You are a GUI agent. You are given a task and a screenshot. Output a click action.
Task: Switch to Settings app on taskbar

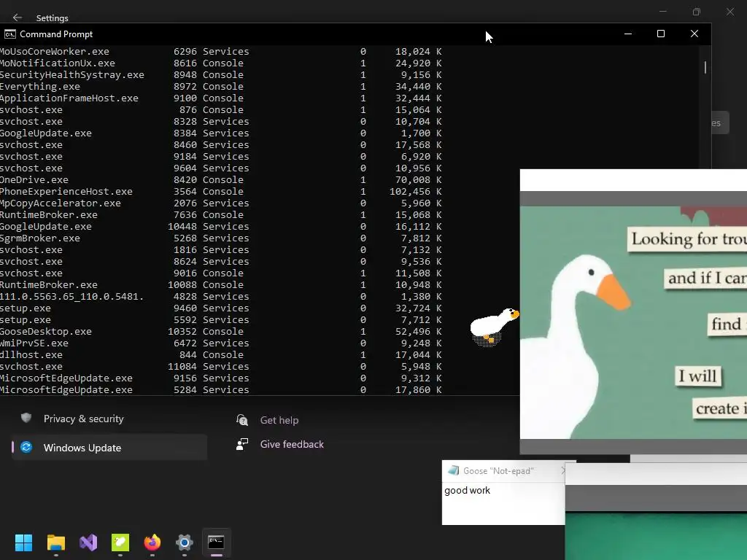coord(185,542)
